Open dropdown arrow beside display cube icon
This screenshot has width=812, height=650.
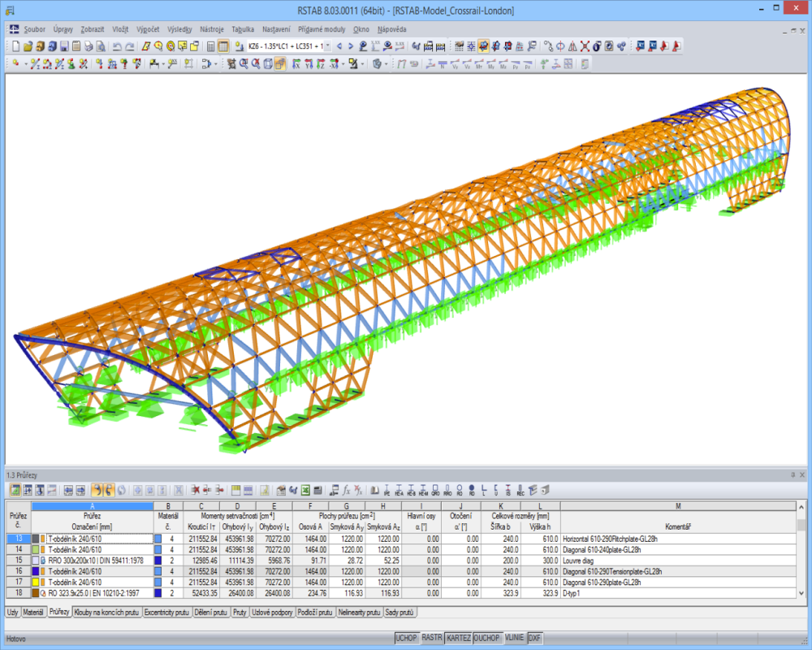[x=386, y=63]
